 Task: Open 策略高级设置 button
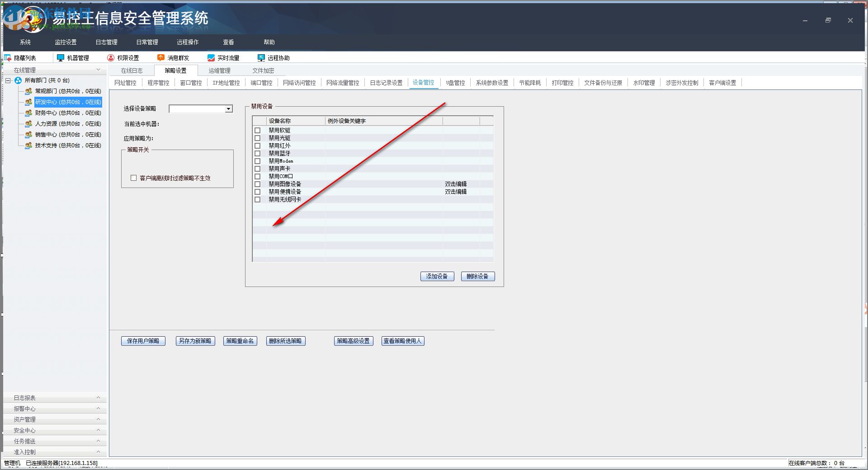[x=354, y=341]
